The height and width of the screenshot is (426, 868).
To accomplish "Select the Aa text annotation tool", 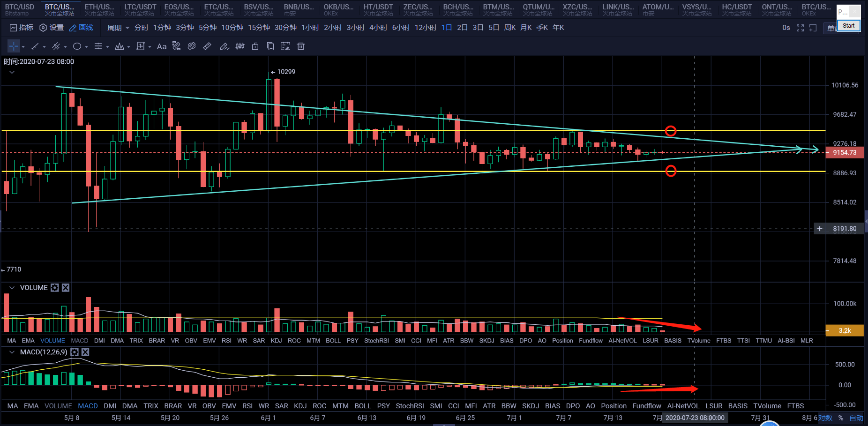I will 162,46.
